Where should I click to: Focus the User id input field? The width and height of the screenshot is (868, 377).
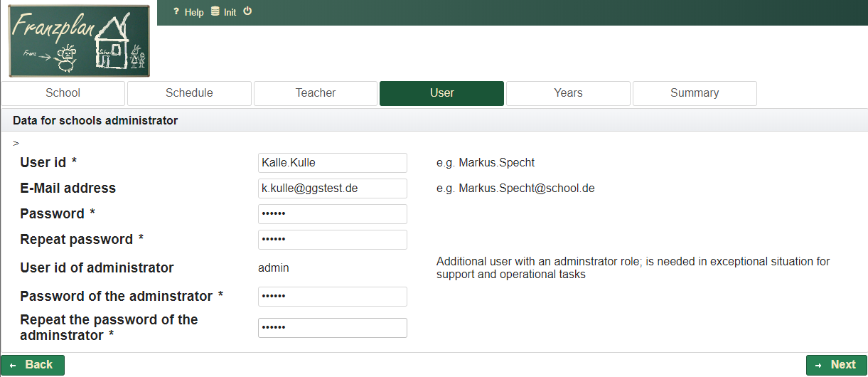click(332, 163)
